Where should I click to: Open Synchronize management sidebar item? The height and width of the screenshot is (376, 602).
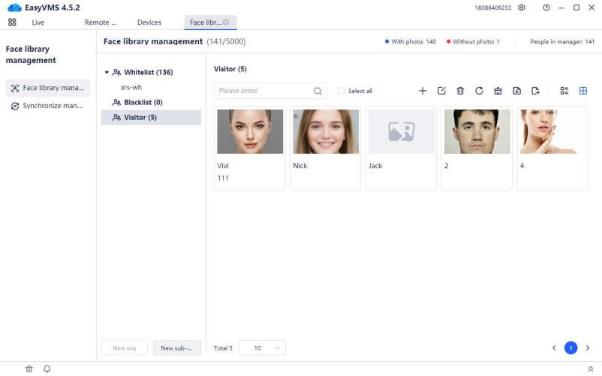coord(48,106)
